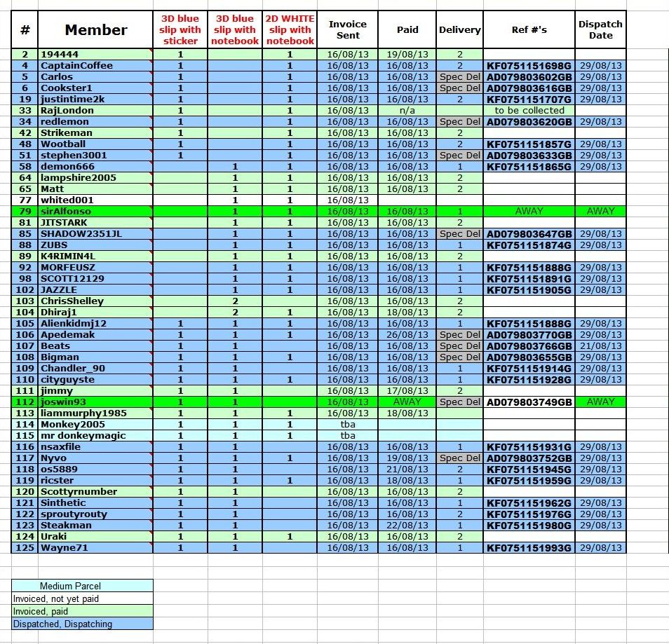669x644 pixels.
Task: Select member cell Strikeman
Action: (x=95, y=133)
